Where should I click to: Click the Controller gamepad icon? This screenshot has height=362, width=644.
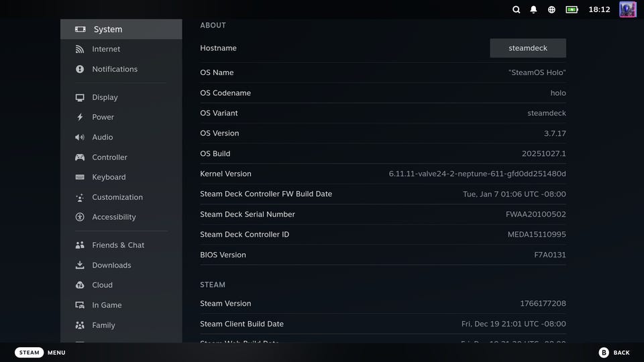coord(80,157)
